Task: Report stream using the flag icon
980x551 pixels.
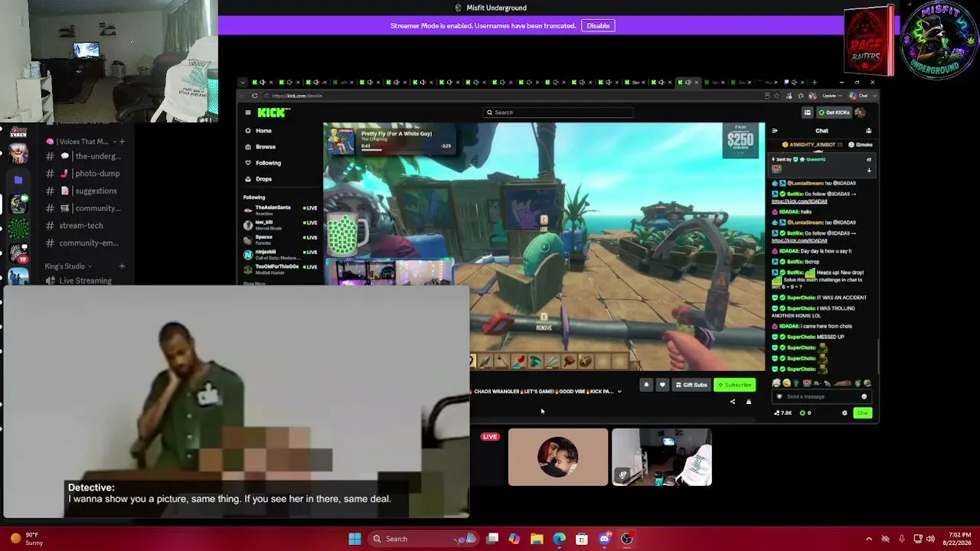Action: pos(749,402)
